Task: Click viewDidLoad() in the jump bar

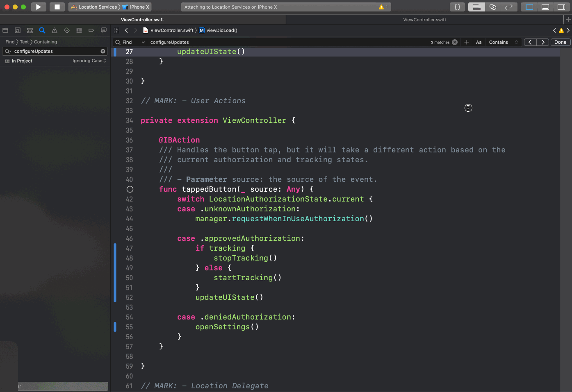Action: click(218, 30)
